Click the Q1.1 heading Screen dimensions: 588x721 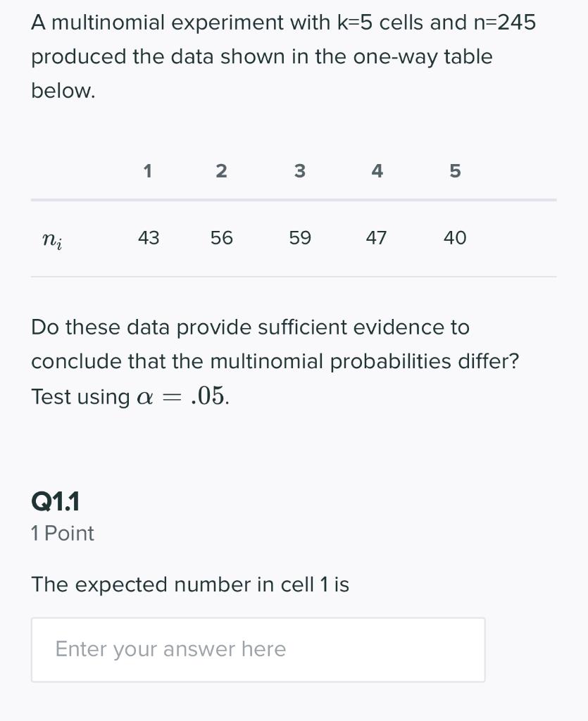tap(56, 501)
